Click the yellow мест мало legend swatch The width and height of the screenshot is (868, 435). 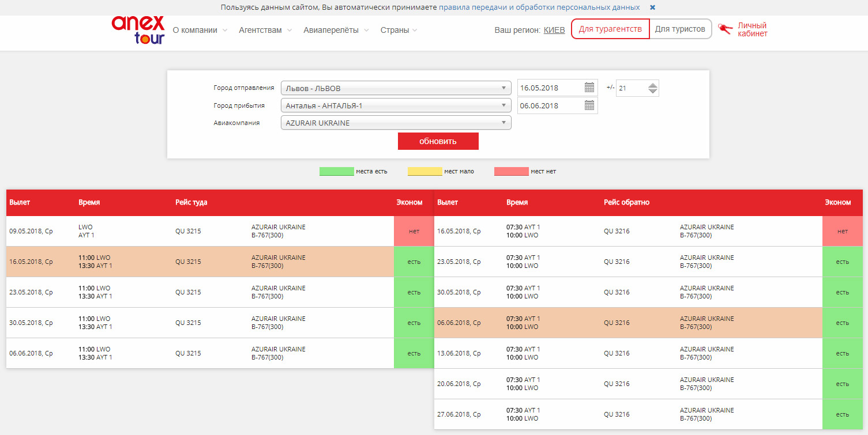[424, 171]
